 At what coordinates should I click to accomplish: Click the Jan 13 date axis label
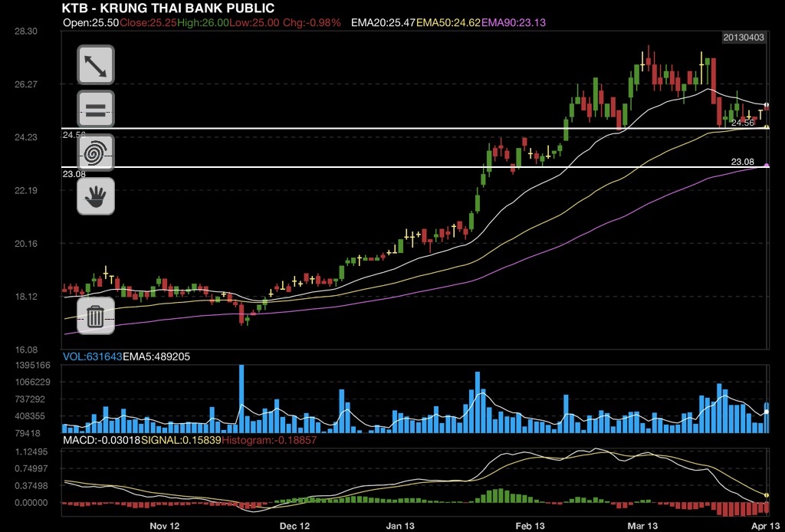pos(400,526)
